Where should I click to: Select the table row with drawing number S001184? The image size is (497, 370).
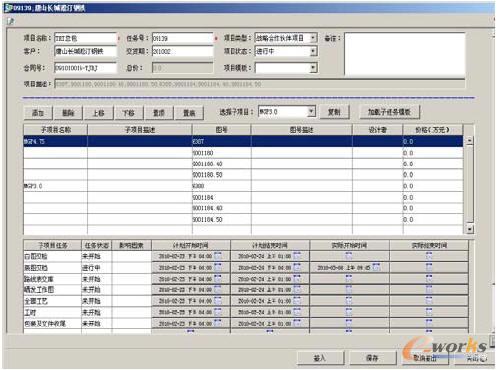(x=243, y=197)
